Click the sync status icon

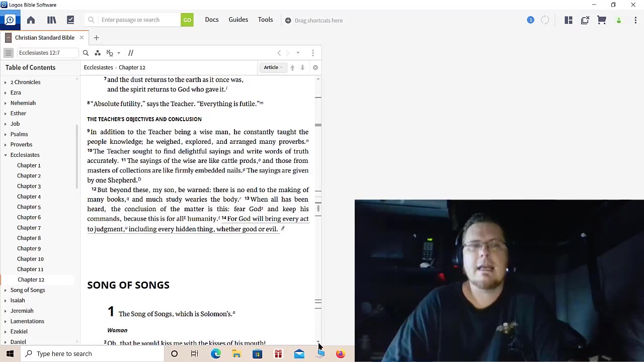point(545,20)
